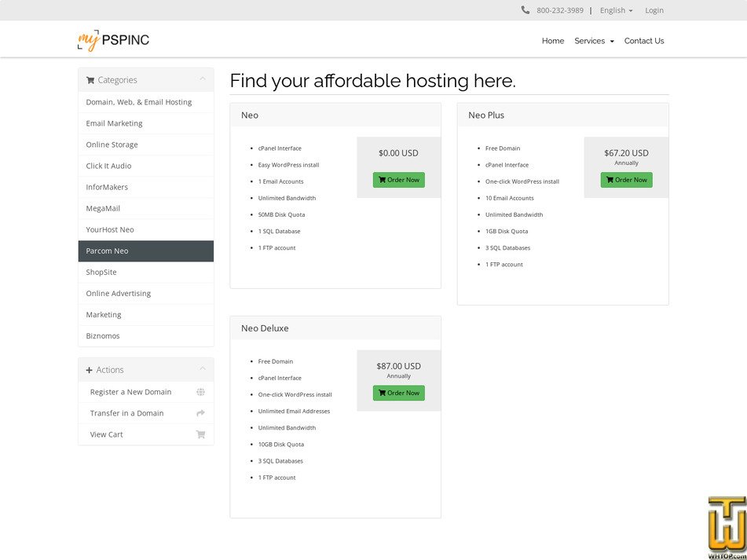Click the Neo Plus plan title
Image resolution: width=747 pixels, height=560 pixels.
click(486, 115)
